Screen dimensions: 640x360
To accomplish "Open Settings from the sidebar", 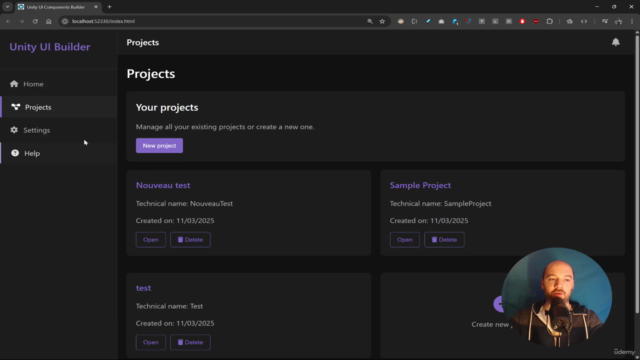I will tap(59, 130).
